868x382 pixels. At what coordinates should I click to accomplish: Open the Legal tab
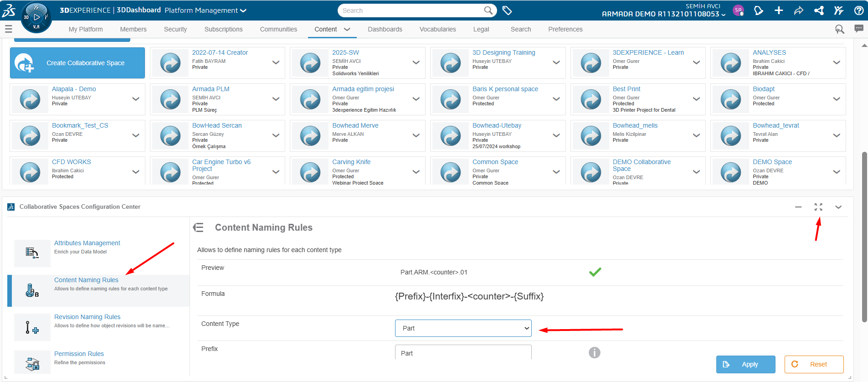(481, 29)
